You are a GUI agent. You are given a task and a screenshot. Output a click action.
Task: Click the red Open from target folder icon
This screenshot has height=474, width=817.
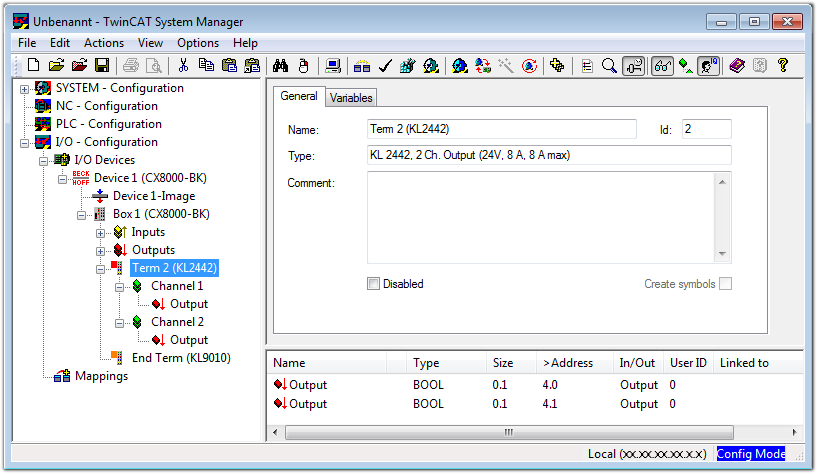79,66
